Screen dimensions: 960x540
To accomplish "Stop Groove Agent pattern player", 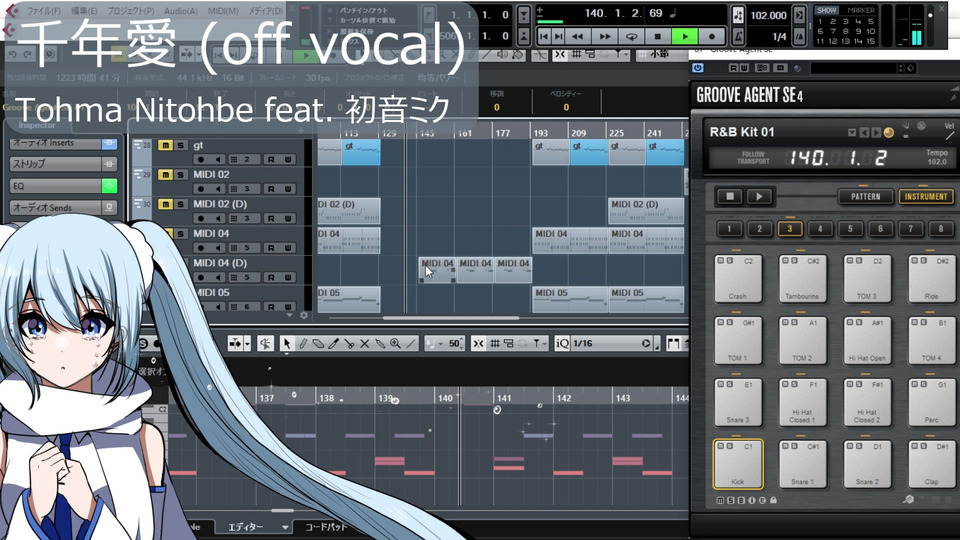I will (x=730, y=197).
